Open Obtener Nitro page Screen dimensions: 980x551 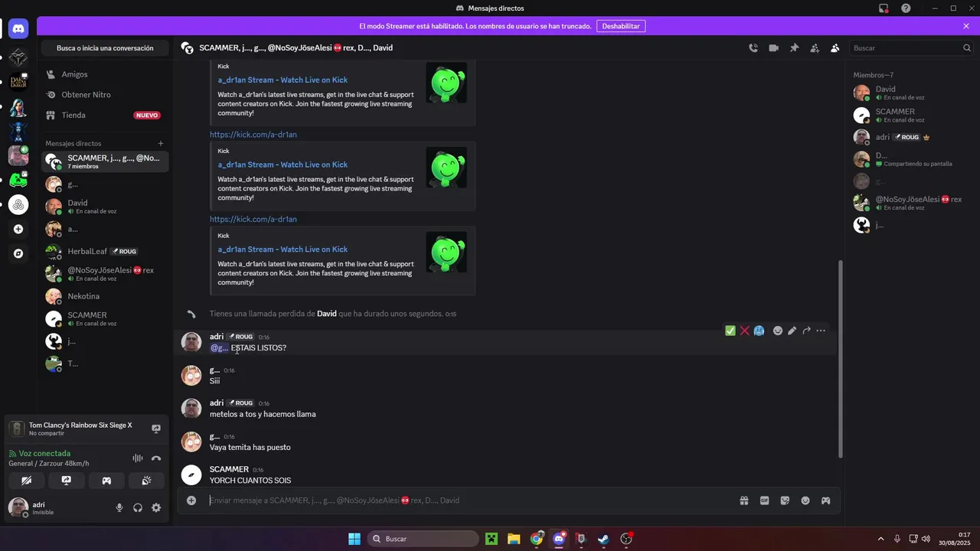tap(104, 95)
